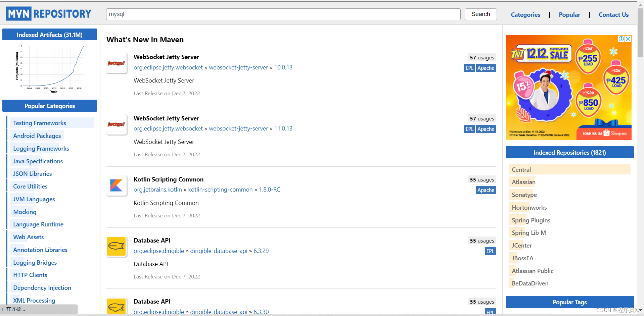Click the Kotlin logo thumbnail
Viewport: 644px width, 316px height.
tap(117, 186)
